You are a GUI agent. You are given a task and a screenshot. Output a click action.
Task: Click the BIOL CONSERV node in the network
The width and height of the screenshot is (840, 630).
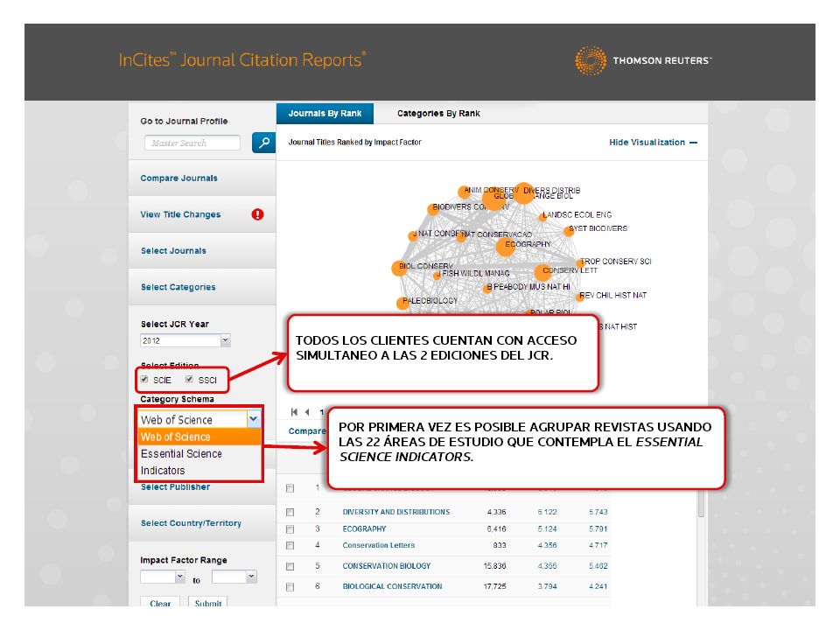click(x=400, y=269)
